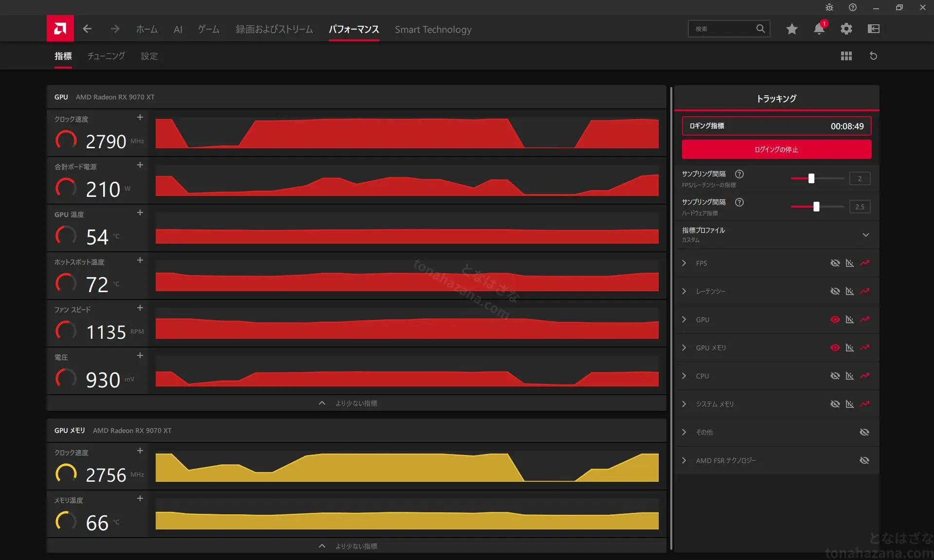This screenshot has height=560, width=934.
Task: Open favorites star icon
Action: point(792,29)
